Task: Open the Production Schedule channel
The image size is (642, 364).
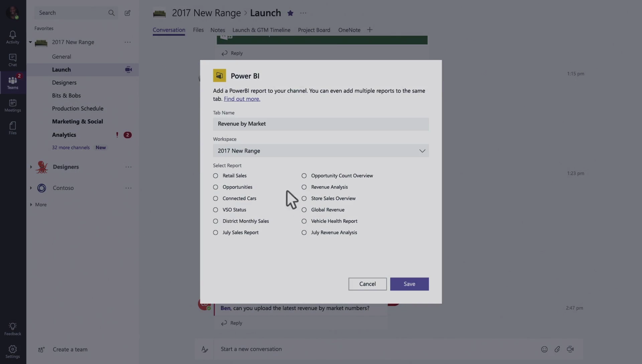Action: (78, 109)
